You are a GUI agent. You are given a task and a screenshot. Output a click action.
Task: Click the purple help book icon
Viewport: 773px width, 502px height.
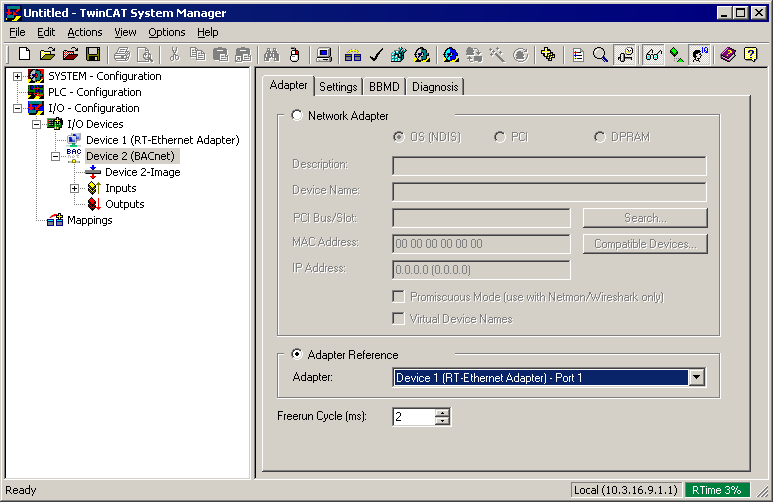pos(728,54)
